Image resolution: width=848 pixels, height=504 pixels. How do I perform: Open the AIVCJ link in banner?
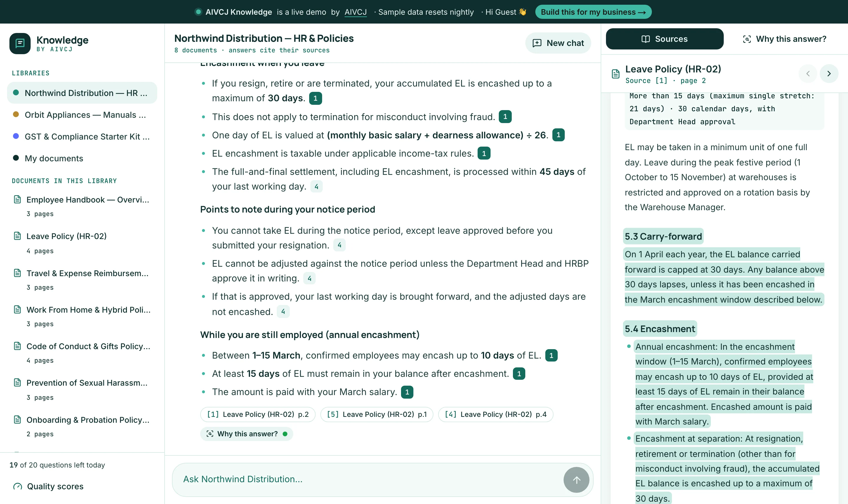pyautogui.click(x=356, y=12)
